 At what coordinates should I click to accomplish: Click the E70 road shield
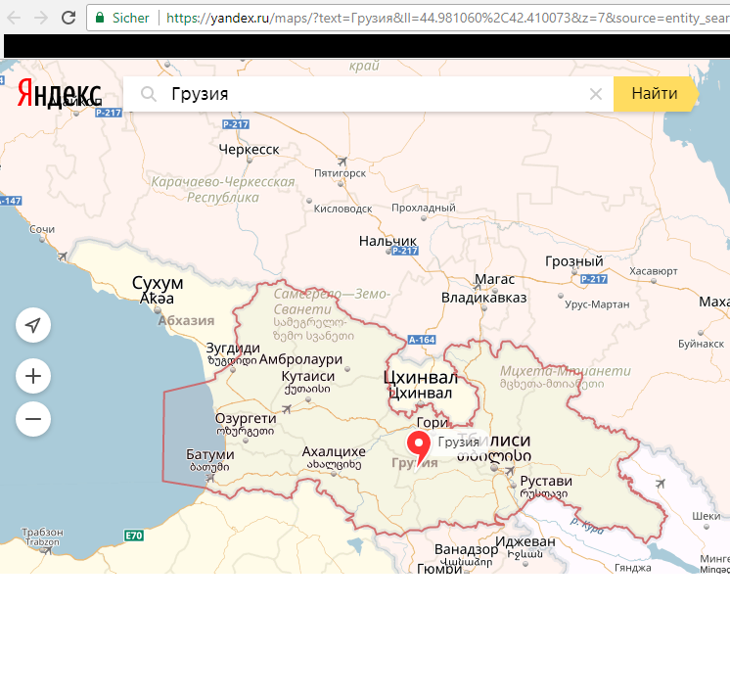(134, 536)
